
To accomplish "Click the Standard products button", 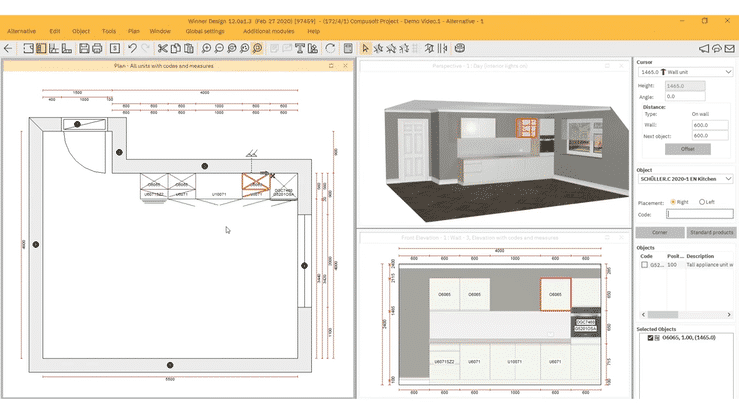I will coord(710,232).
